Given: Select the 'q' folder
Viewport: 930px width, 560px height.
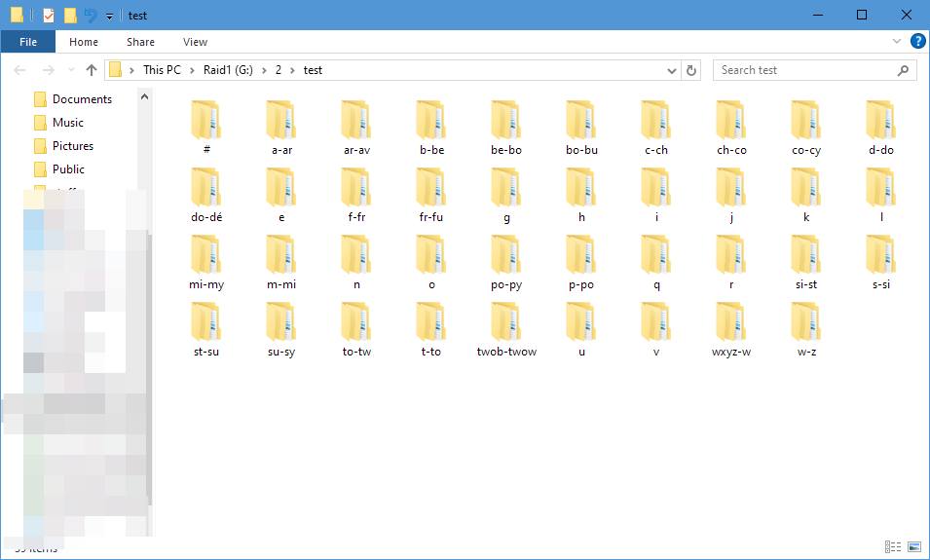Looking at the screenshot, I should (656, 262).
